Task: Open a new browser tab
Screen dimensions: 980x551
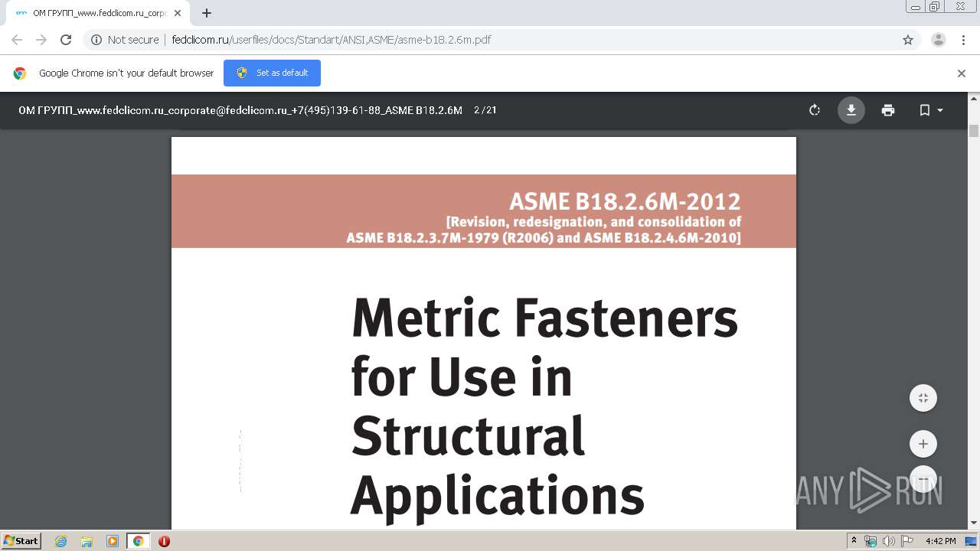Action: pyautogui.click(x=207, y=13)
